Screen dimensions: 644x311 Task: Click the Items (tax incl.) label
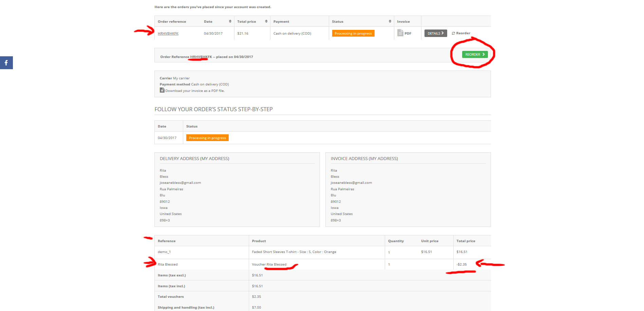[171, 286]
